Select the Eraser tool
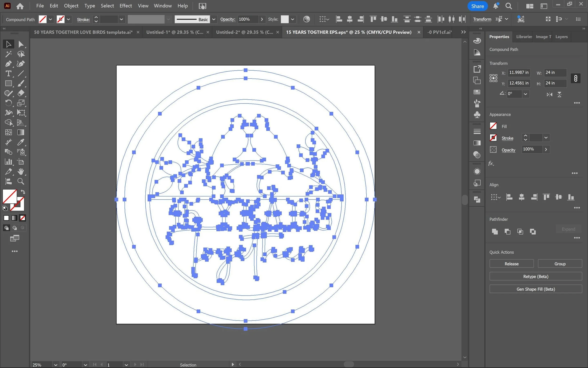 [x=21, y=93]
